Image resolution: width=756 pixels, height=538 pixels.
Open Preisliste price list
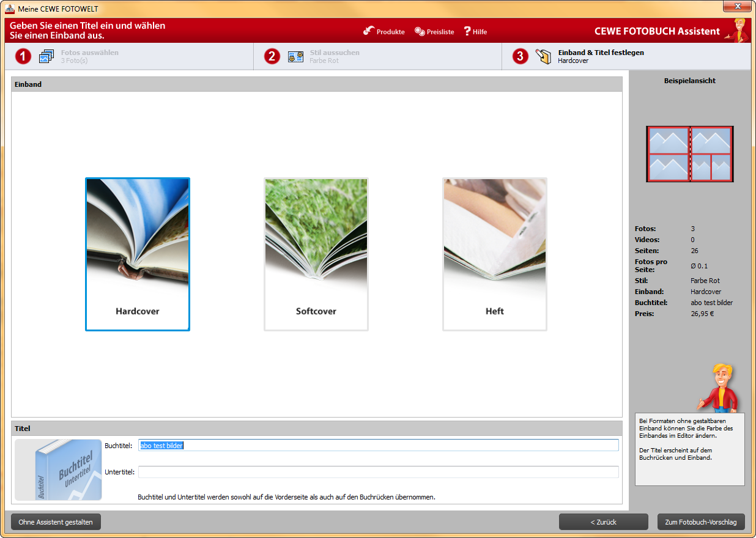pyautogui.click(x=434, y=31)
